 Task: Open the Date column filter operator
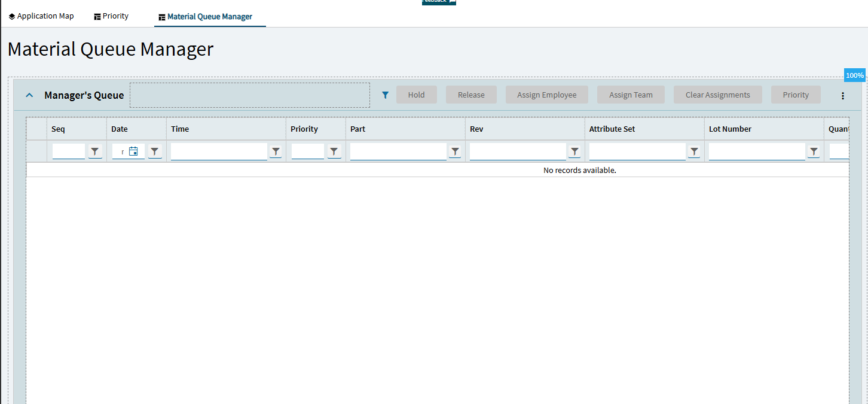155,151
